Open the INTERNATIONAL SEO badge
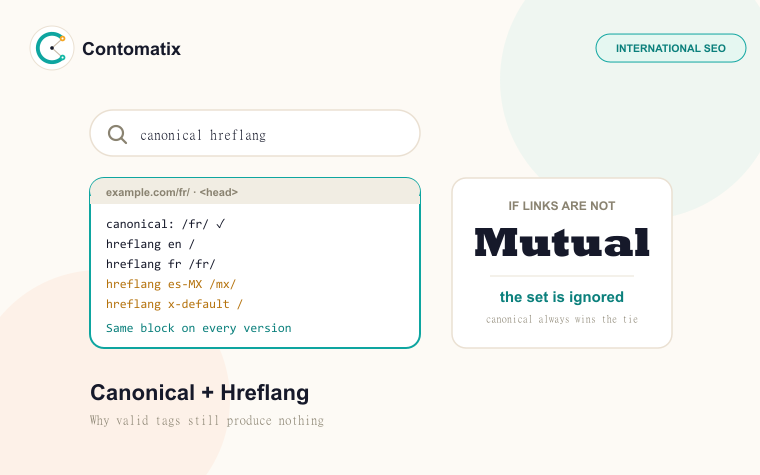The height and width of the screenshot is (475, 760). point(670,48)
